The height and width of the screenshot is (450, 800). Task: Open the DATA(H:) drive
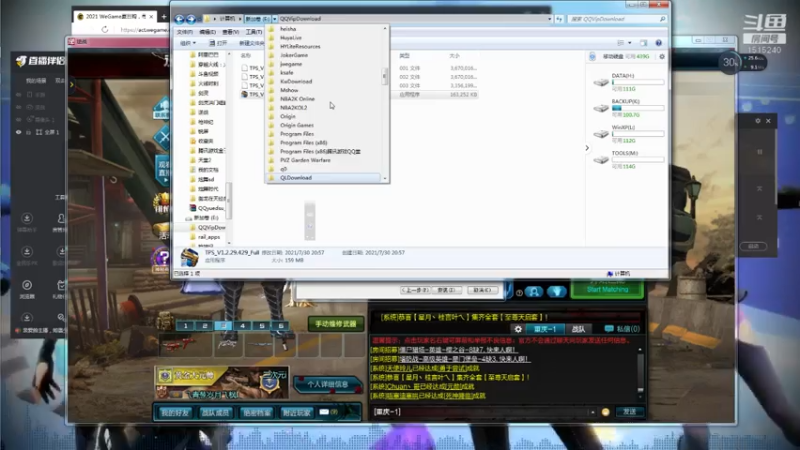pyautogui.click(x=629, y=82)
